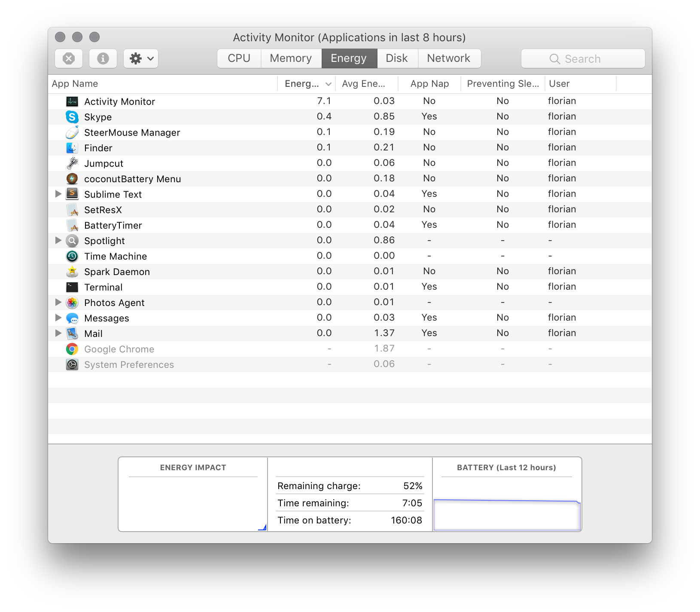Click the Search field
The width and height of the screenshot is (700, 612).
pyautogui.click(x=583, y=59)
